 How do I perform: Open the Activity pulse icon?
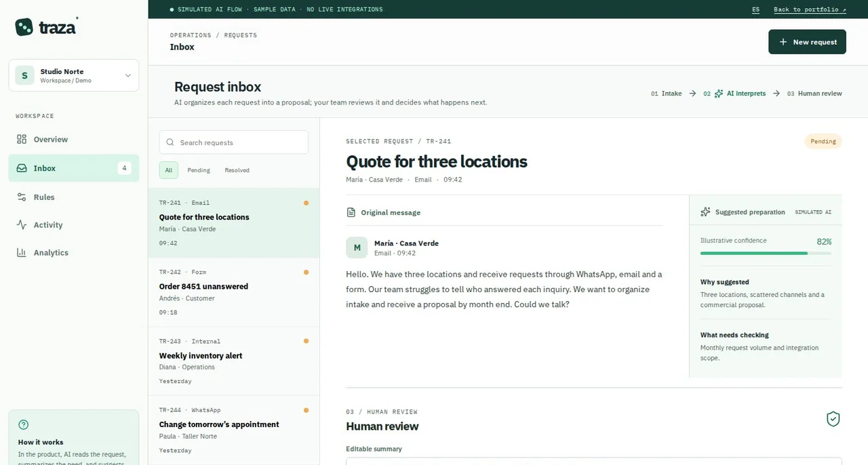point(22,225)
